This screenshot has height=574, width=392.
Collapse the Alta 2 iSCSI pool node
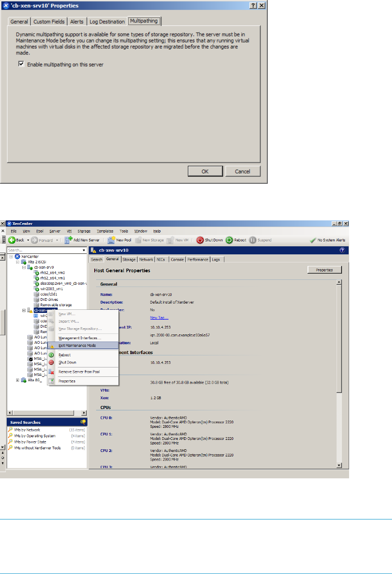18,262
